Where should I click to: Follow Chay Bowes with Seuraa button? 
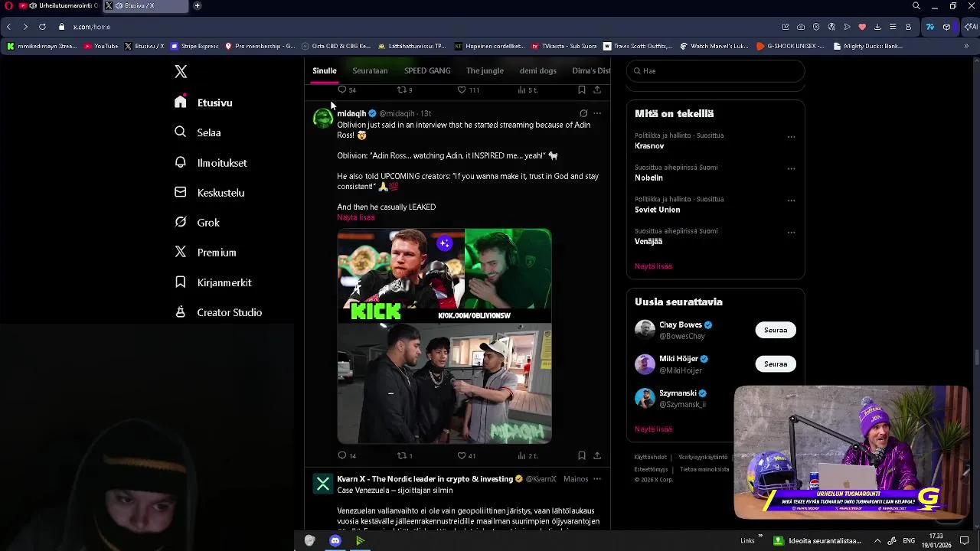776,330
